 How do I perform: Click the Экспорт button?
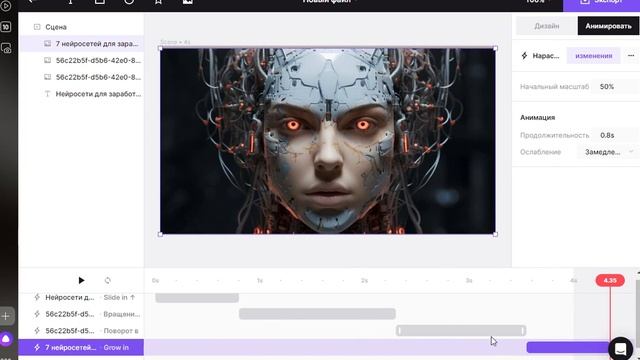(x=602, y=3)
